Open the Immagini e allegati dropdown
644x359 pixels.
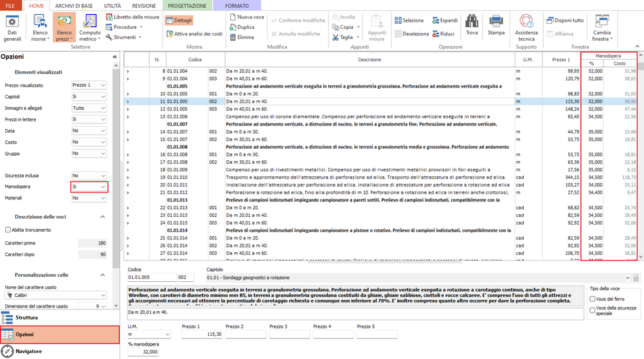click(x=89, y=108)
